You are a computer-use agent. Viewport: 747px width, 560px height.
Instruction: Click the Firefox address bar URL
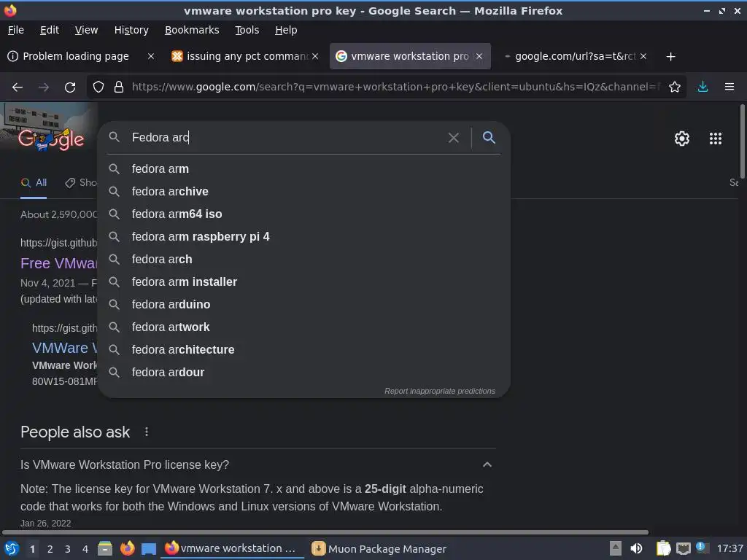pyautogui.click(x=395, y=87)
